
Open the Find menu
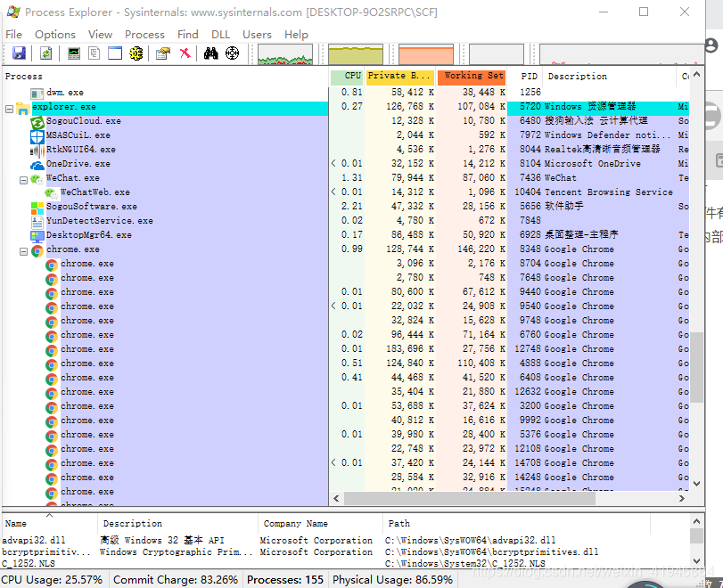[188, 35]
